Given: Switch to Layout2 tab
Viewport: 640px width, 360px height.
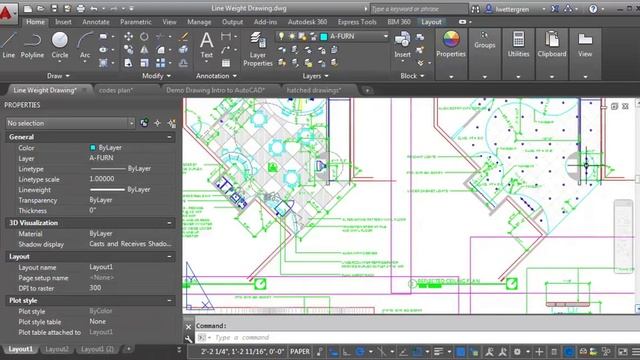Looking at the screenshot, I should [57, 349].
